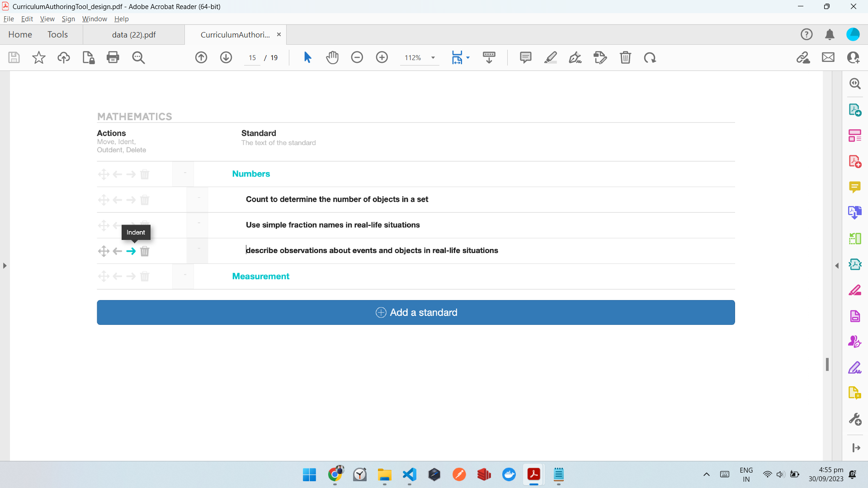Star the document as favorite
Viewport: 868px width, 488px height.
tap(39, 57)
